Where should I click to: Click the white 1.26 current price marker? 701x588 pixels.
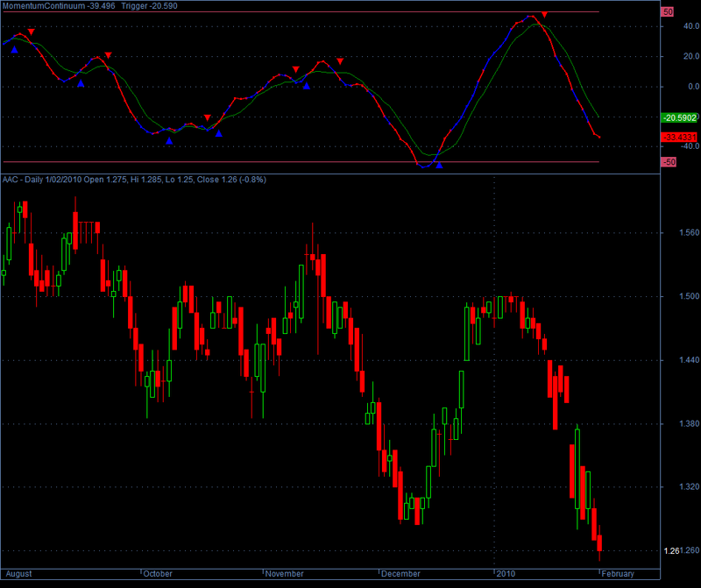(671, 551)
